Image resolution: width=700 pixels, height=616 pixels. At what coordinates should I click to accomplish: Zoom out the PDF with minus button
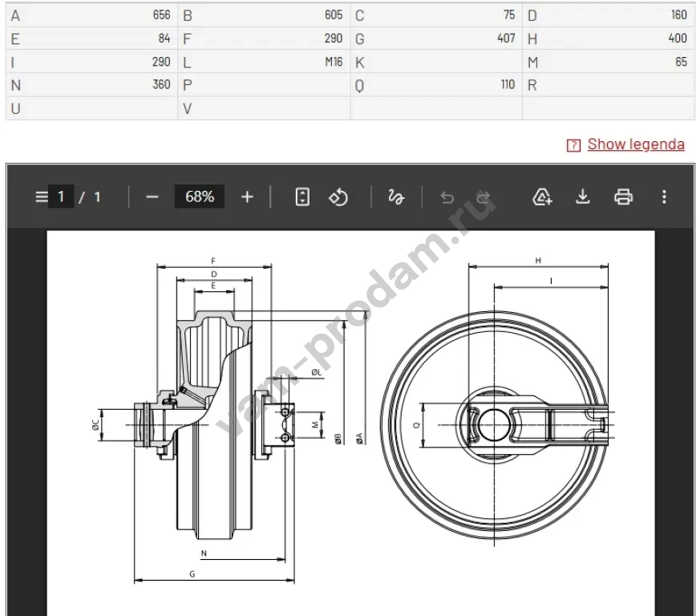point(152,197)
